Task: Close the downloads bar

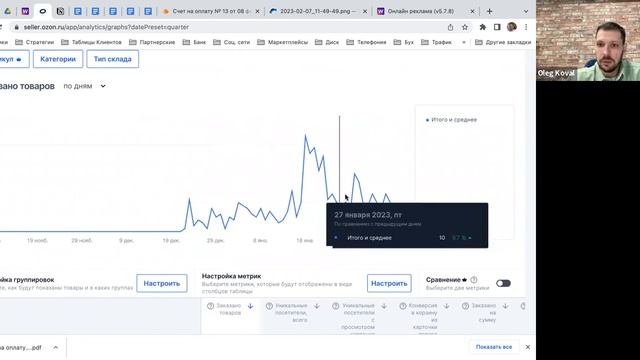Action: (x=528, y=347)
